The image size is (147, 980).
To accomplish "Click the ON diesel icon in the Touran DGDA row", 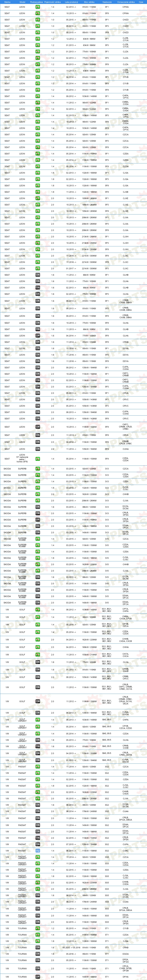I will (x=38, y=954).
